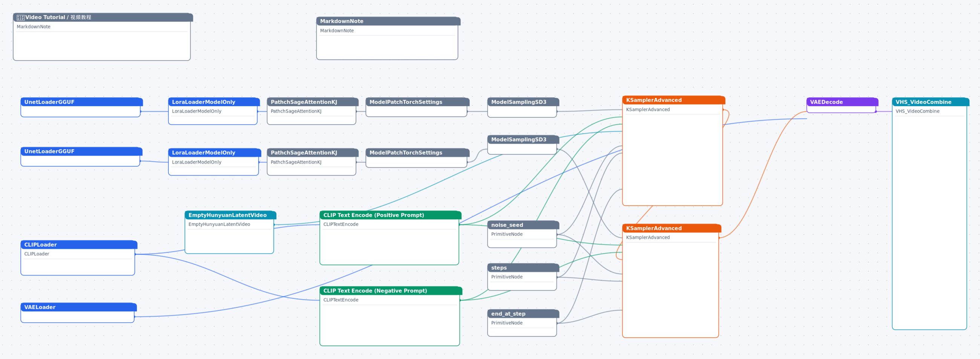Viewport: 980px width, 359px height.
Task: Select the lower LoraLoaderModelOnly title bar
Action: [214, 153]
